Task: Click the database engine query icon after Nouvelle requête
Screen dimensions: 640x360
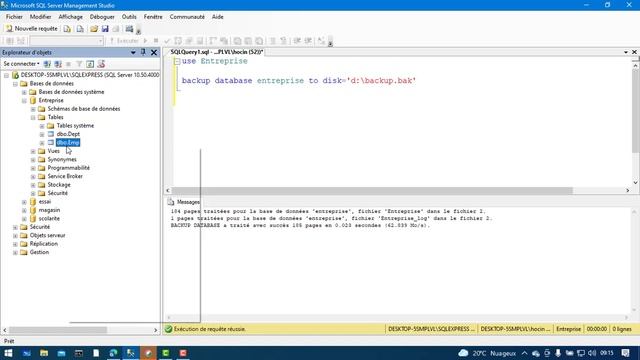Action: tap(67, 29)
